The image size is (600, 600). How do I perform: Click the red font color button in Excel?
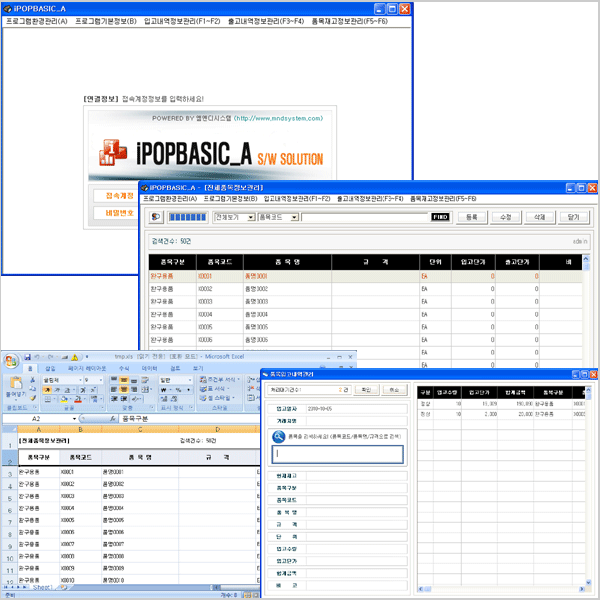point(78,399)
